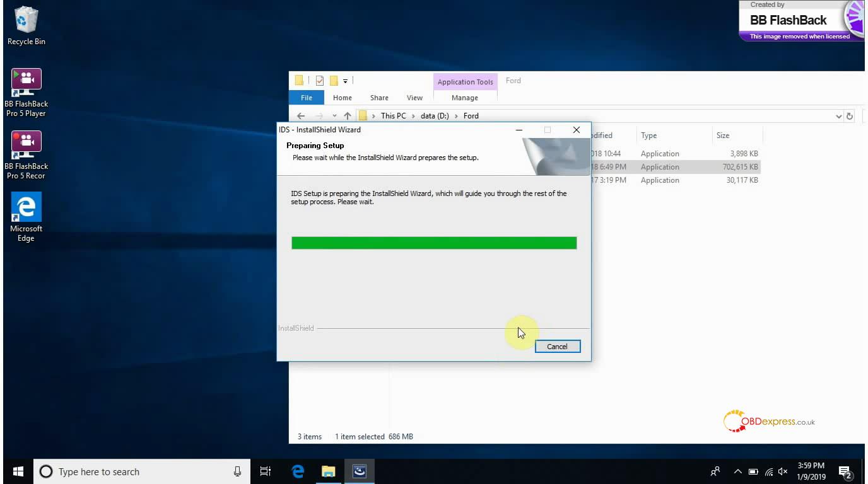Sort files by the Size column

[723, 135]
